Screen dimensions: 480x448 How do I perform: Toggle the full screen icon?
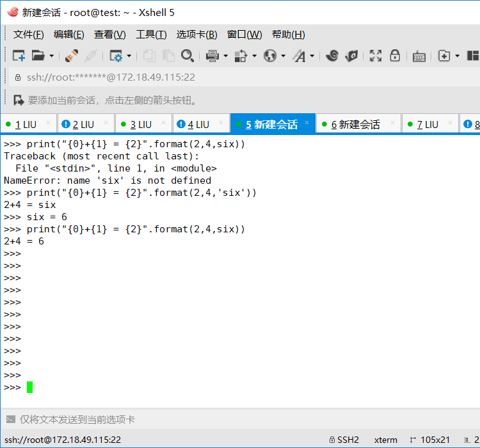pyautogui.click(x=376, y=56)
